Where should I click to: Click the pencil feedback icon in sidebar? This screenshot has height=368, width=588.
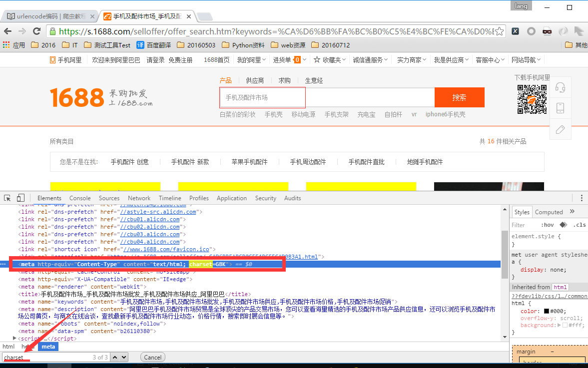(x=560, y=130)
